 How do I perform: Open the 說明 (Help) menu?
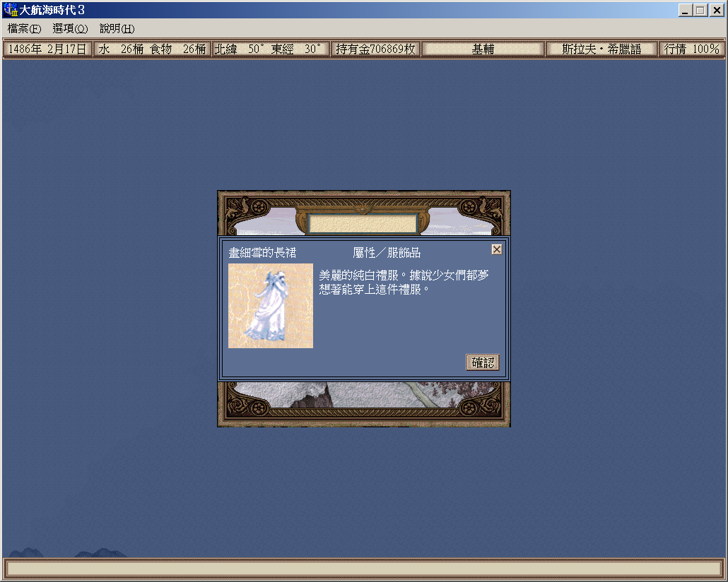(x=117, y=29)
